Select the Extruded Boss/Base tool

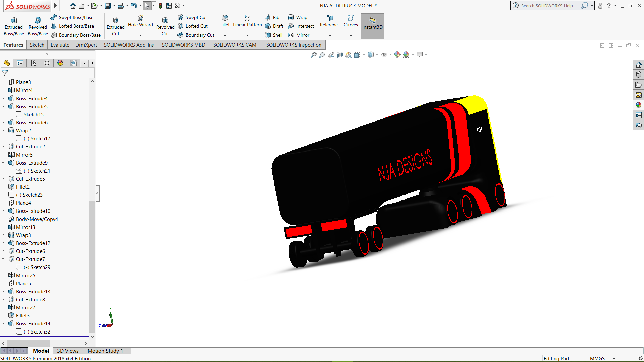14,26
